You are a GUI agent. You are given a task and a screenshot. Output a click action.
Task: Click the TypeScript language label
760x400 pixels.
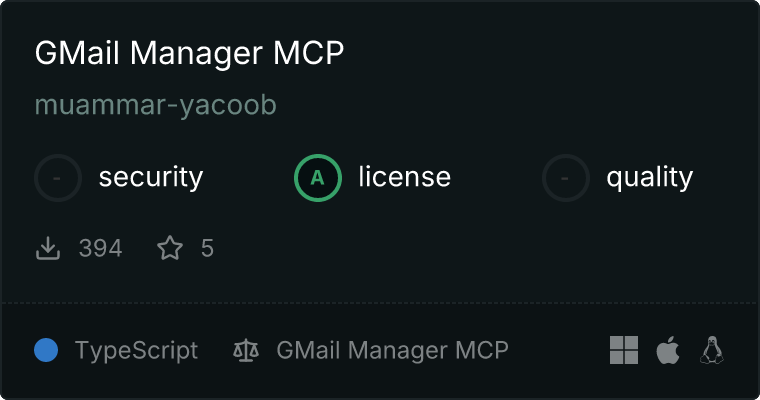(x=137, y=351)
